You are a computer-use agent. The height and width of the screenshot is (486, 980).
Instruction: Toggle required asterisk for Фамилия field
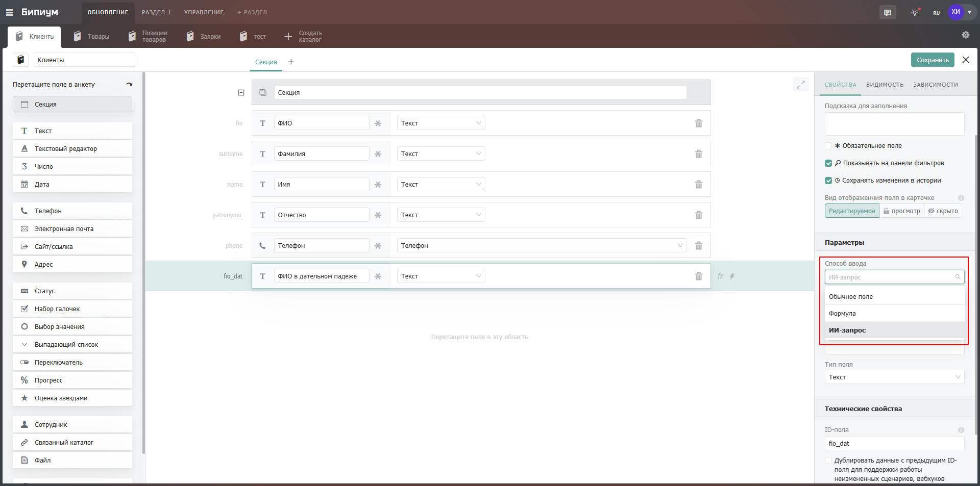point(378,154)
